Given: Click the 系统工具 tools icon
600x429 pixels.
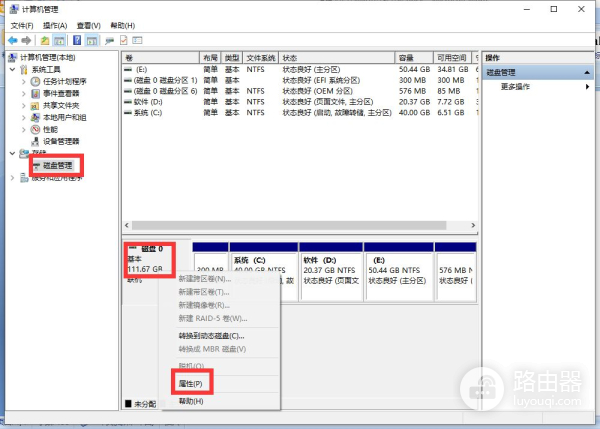Looking at the screenshot, I should pyautogui.click(x=24, y=69).
